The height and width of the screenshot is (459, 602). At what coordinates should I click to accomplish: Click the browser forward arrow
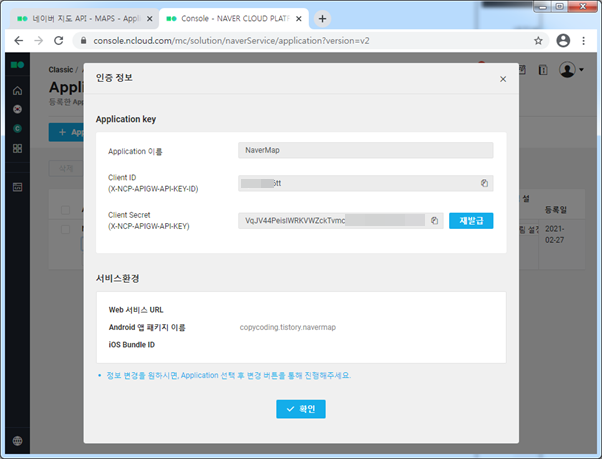[x=38, y=41]
